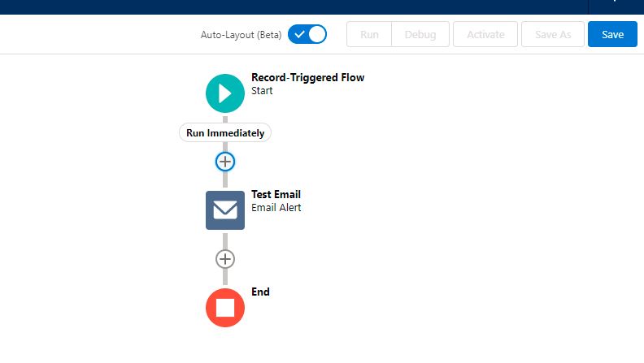This screenshot has width=644, height=363.
Task: Click the Save As button
Action: [553, 34]
